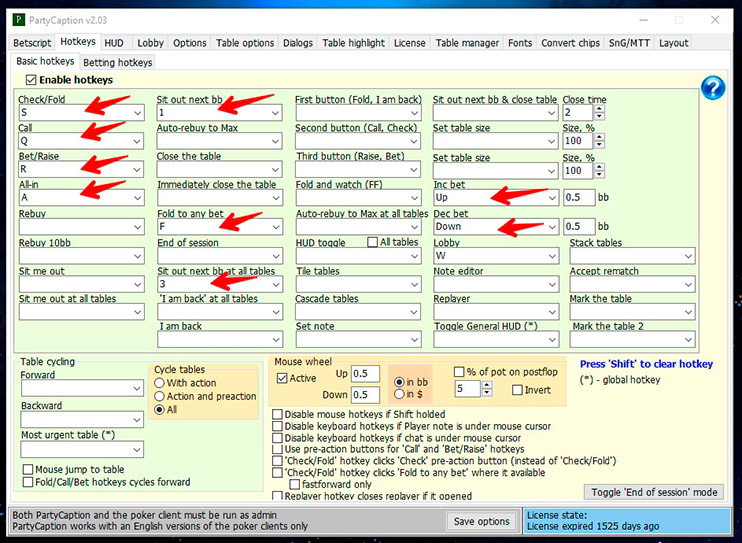The height and width of the screenshot is (543, 742).
Task: Click the Save options button
Action: coord(481,521)
